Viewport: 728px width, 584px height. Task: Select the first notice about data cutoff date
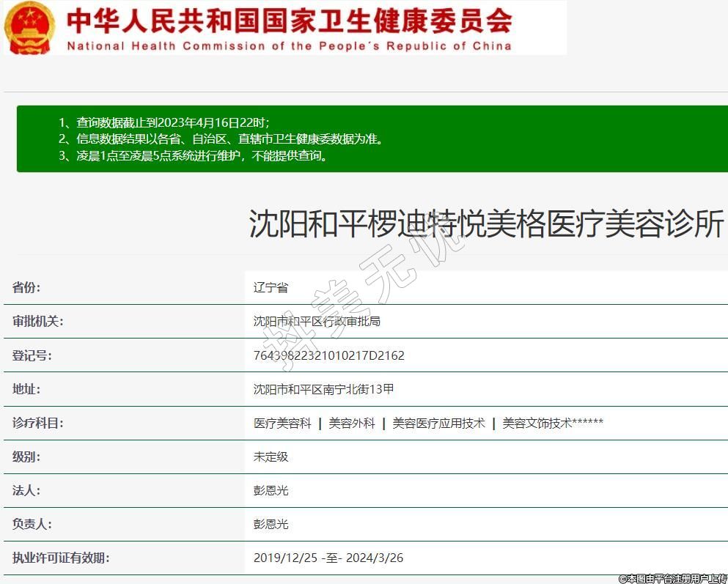click(x=169, y=122)
